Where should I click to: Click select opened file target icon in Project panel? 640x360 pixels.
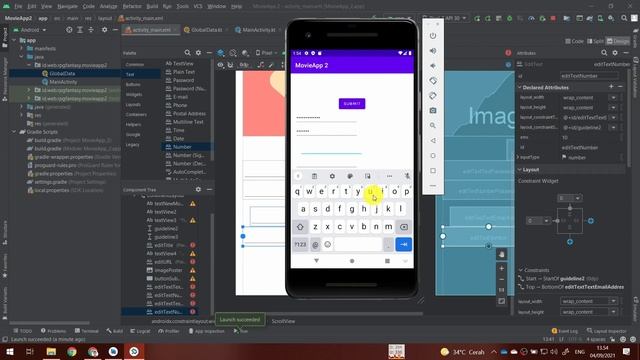[x=69, y=30]
